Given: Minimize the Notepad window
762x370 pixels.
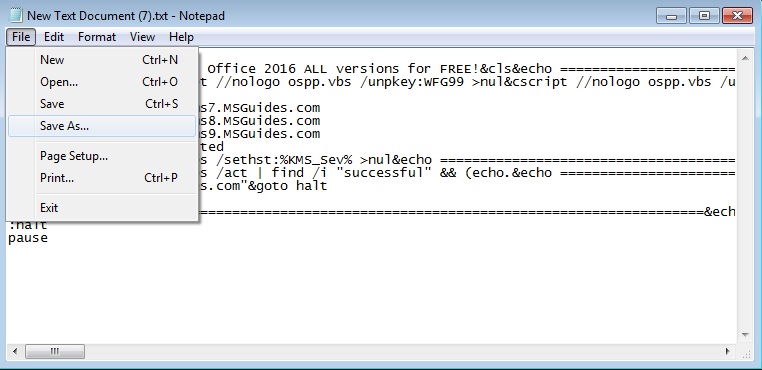Looking at the screenshot, I should 672,16.
